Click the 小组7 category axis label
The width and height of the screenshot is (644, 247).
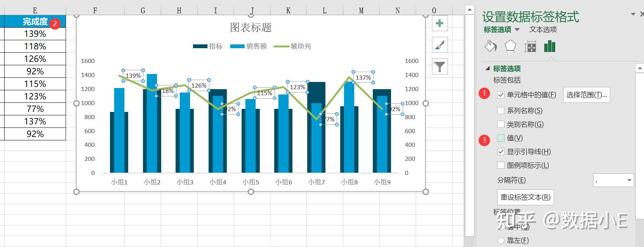point(316,182)
